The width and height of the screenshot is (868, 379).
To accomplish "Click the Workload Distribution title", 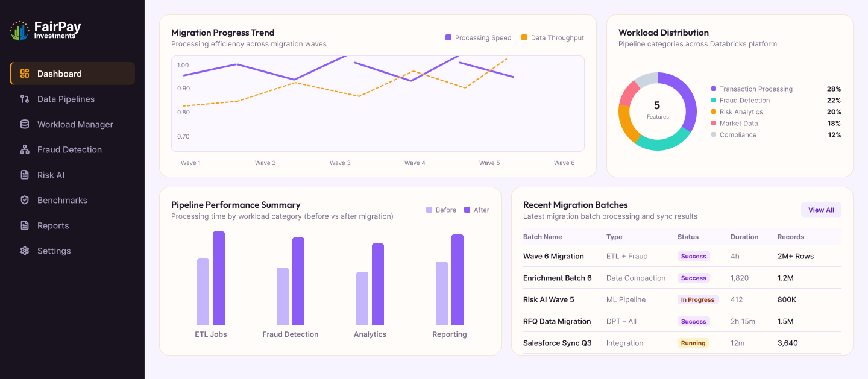I will coord(664,33).
